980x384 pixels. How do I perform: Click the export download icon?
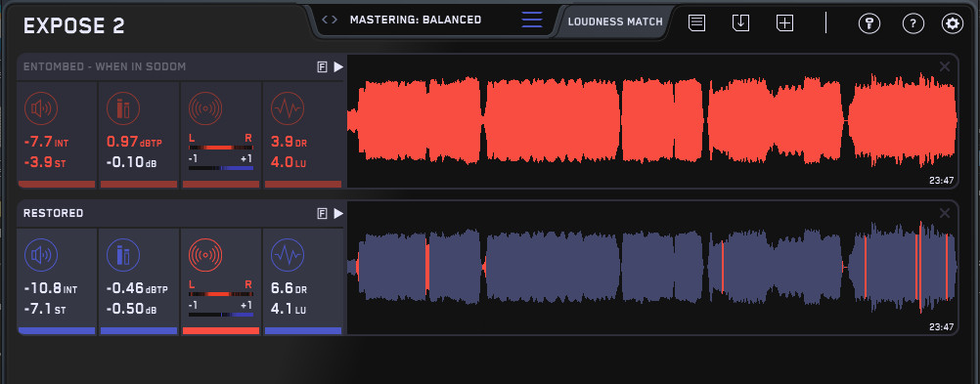click(x=740, y=23)
